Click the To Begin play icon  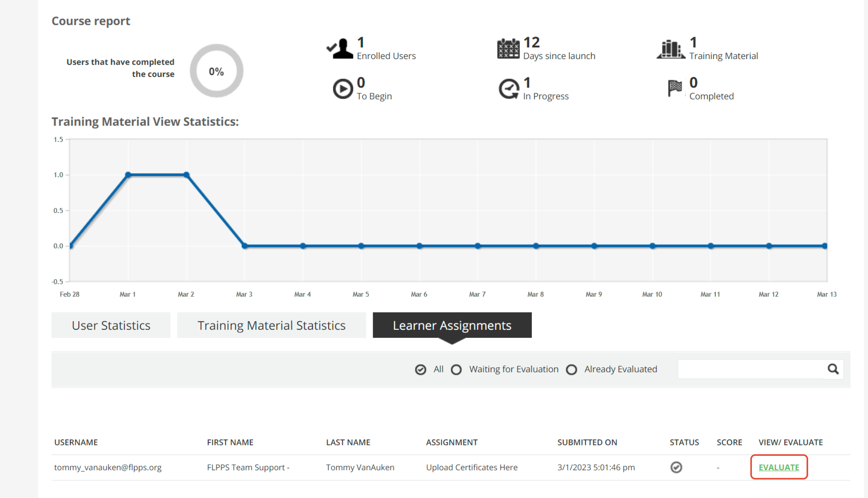tap(343, 89)
